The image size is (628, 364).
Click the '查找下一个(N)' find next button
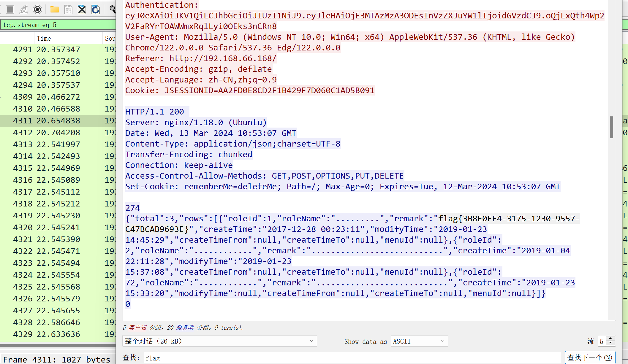[x=590, y=358]
